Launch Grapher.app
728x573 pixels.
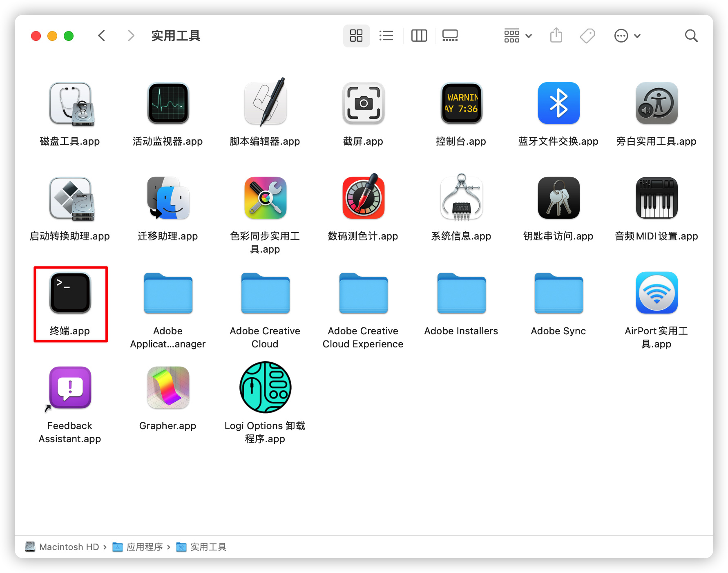coord(167,387)
